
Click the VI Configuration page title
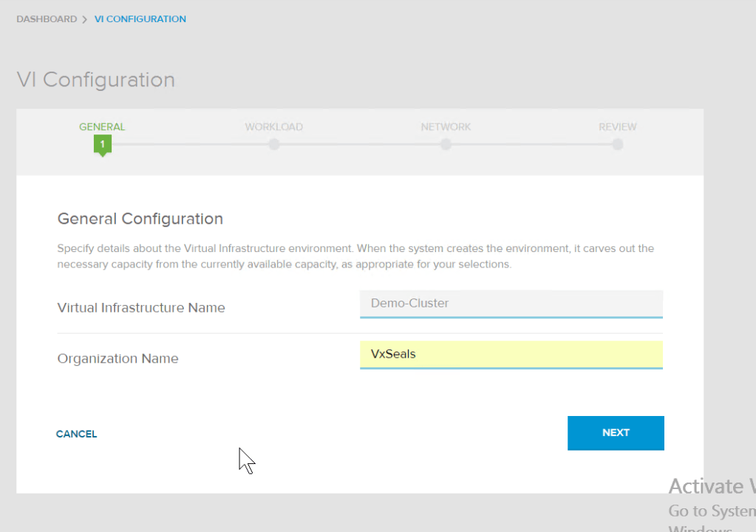(x=95, y=80)
